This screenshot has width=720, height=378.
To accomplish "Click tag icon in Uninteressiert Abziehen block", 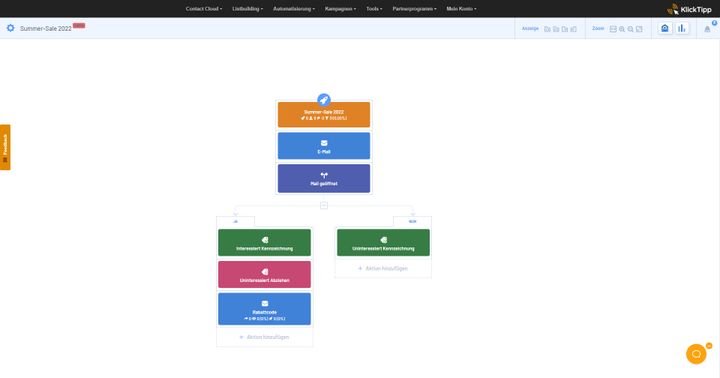I will pos(264,272).
